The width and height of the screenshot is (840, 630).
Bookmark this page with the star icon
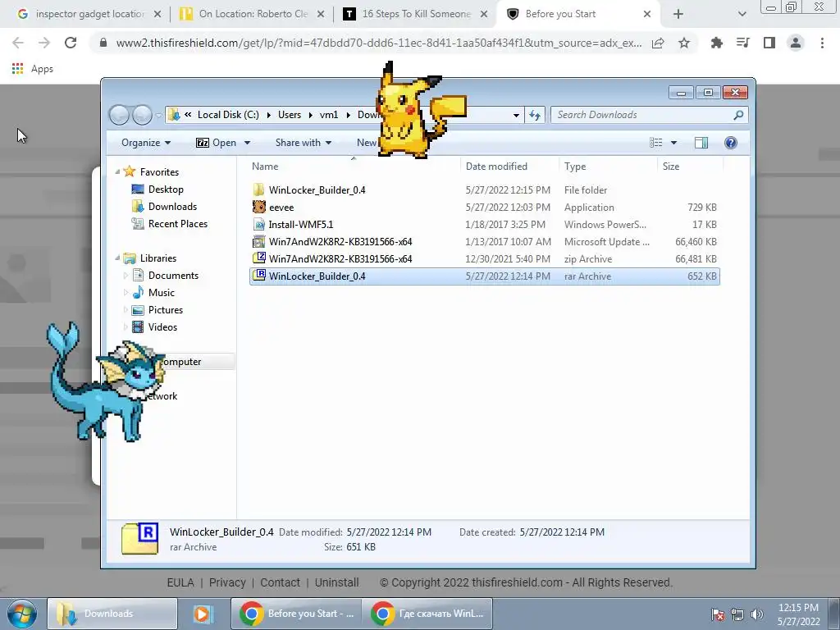[684, 43]
